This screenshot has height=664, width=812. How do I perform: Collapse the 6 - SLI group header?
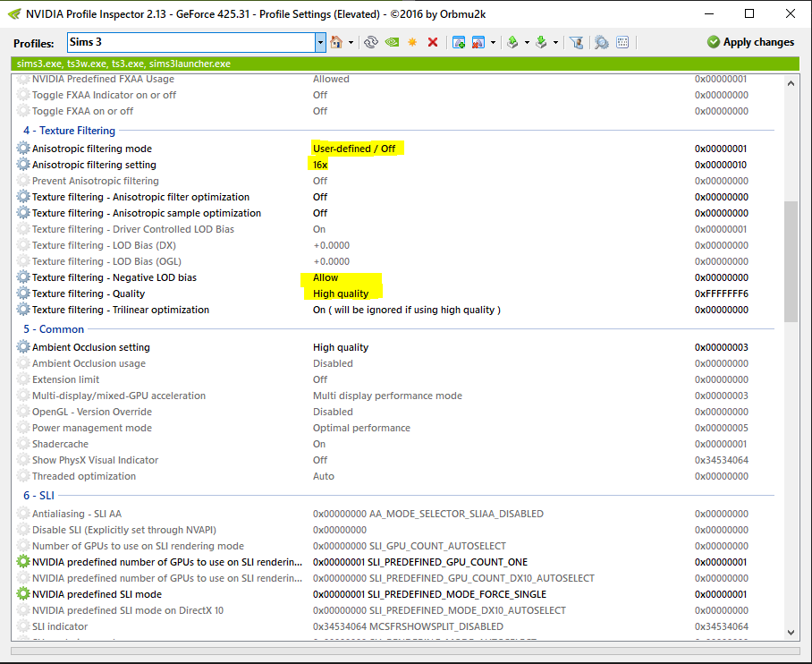coord(38,496)
